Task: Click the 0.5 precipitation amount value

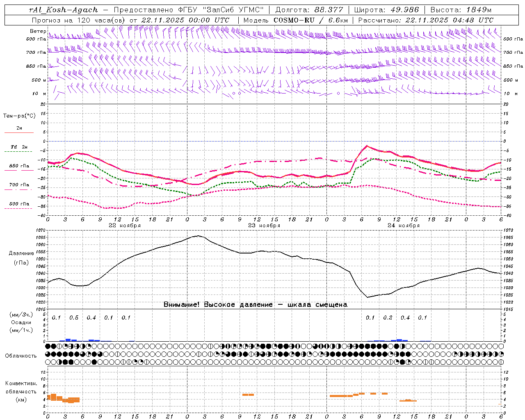Action: click(x=74, y=318)
